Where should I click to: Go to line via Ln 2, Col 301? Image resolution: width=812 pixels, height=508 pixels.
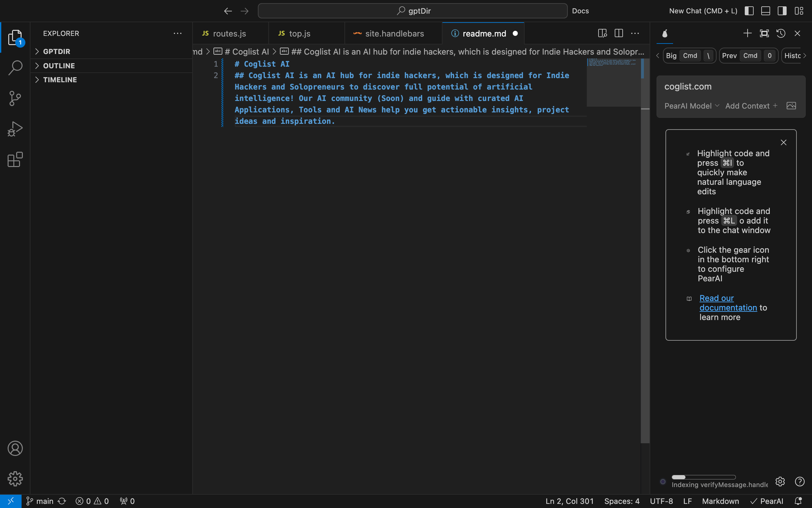pyautogui.click(x=569, y=501)
